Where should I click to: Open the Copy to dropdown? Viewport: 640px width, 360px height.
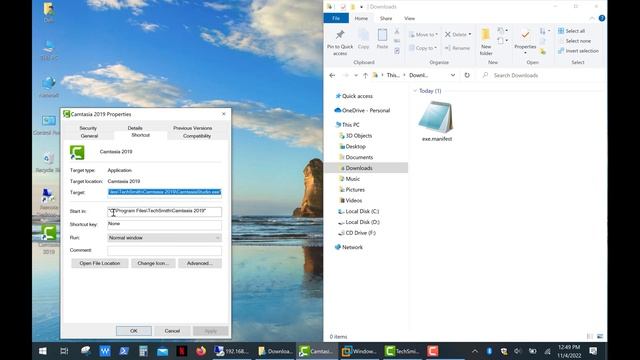pos(423,48)
